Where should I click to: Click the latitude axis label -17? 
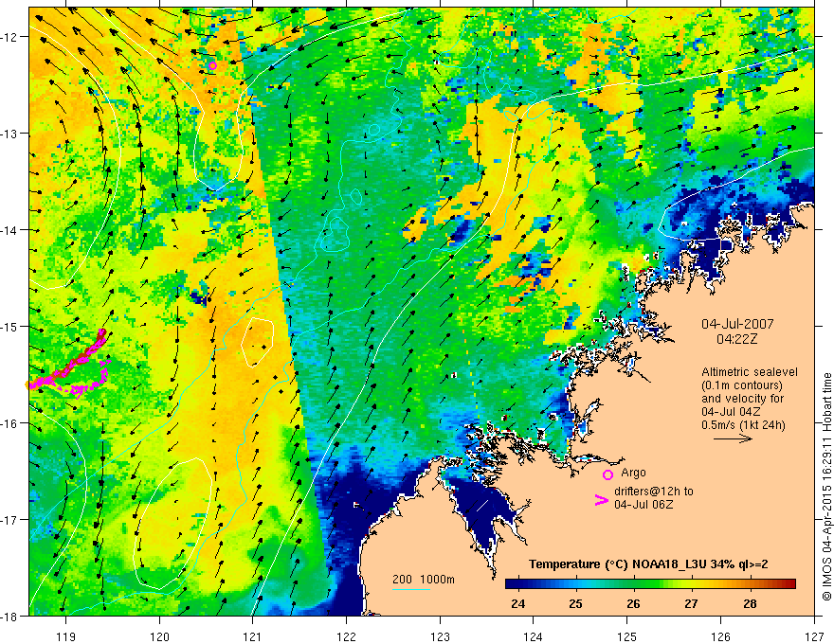[9, 519]
